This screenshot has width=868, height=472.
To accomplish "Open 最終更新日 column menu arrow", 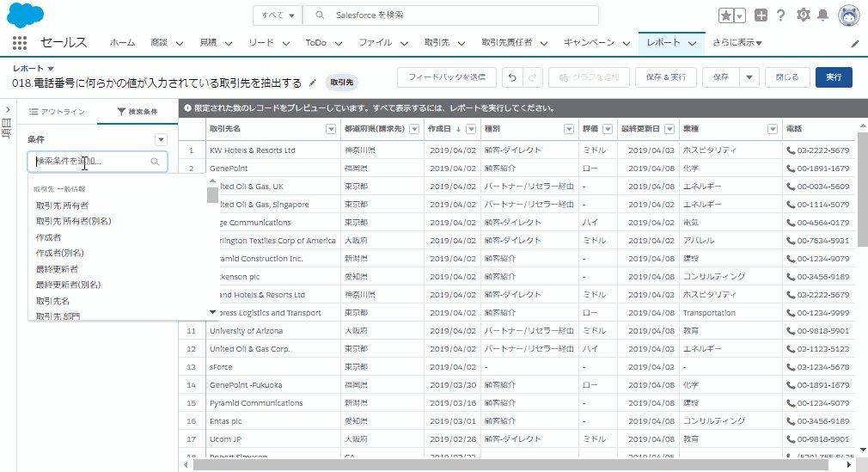I will point(669,129).
